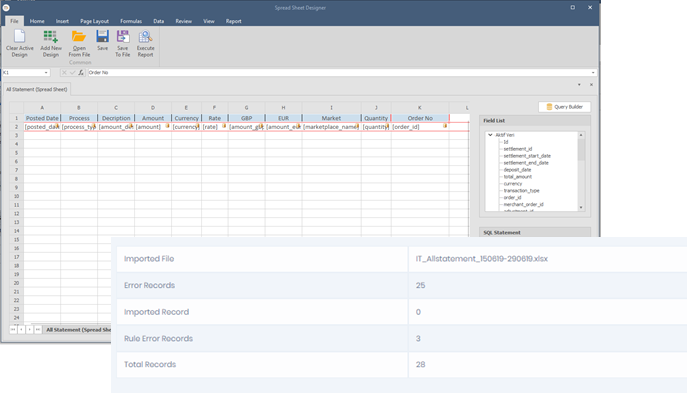The image size is (687, 393).
Task: Select deposit_date field in list
Action: click(517, 170)
